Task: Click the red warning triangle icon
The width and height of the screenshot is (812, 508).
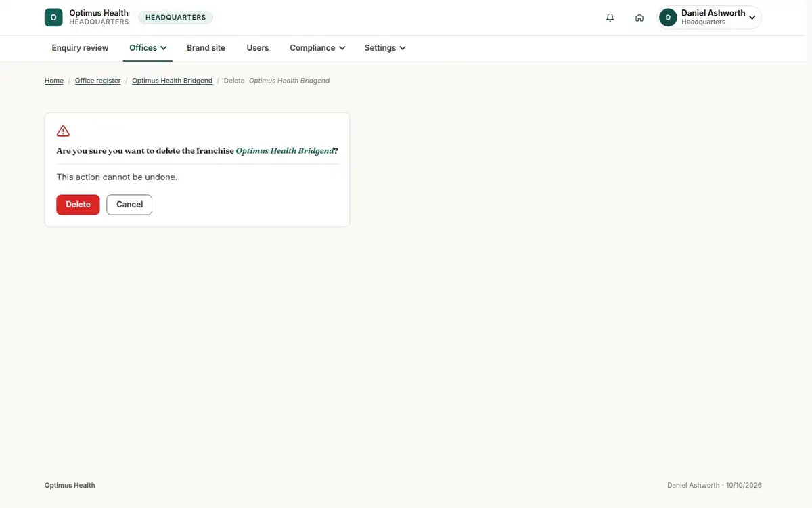Action: tap(63, 131)
